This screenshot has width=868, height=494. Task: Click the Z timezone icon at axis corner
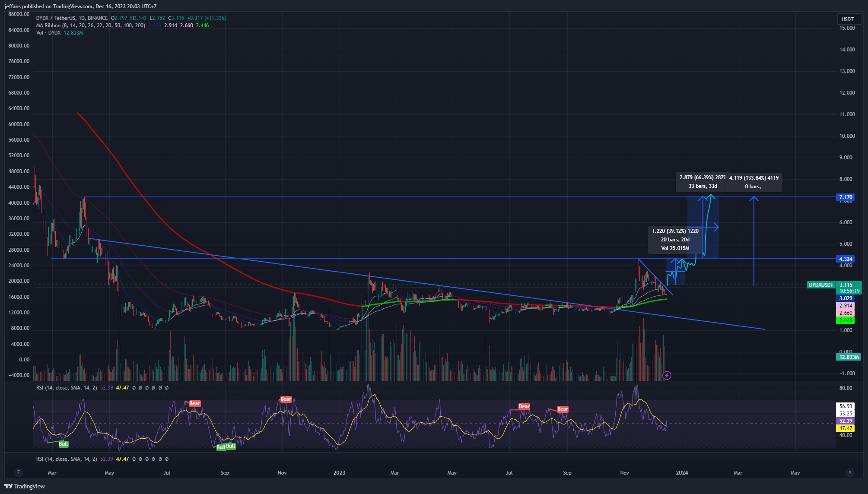tap(18, 472)
